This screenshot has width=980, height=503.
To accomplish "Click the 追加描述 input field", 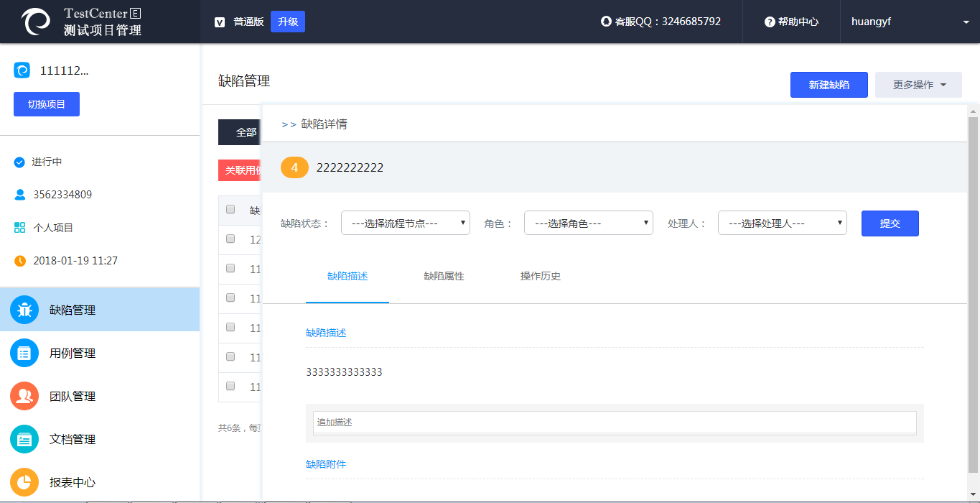I will (x=615, y=423).
